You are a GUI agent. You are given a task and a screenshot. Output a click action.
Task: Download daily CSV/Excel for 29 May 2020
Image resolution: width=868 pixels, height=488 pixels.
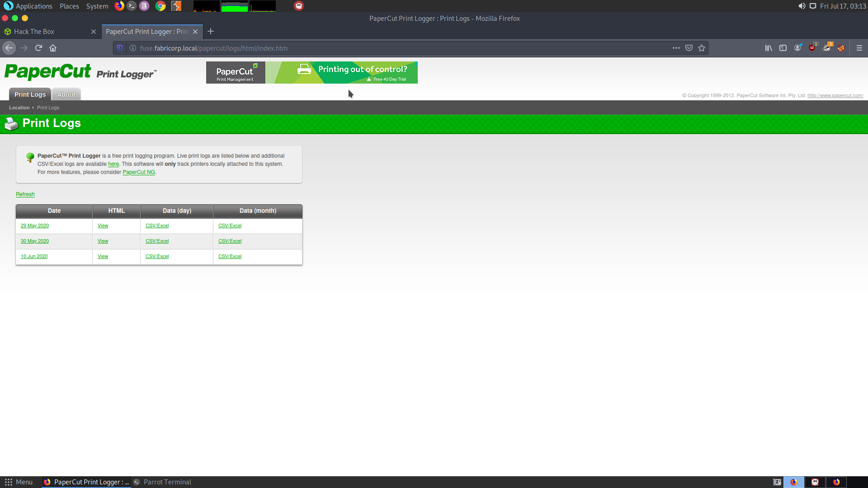coord(157,226)
